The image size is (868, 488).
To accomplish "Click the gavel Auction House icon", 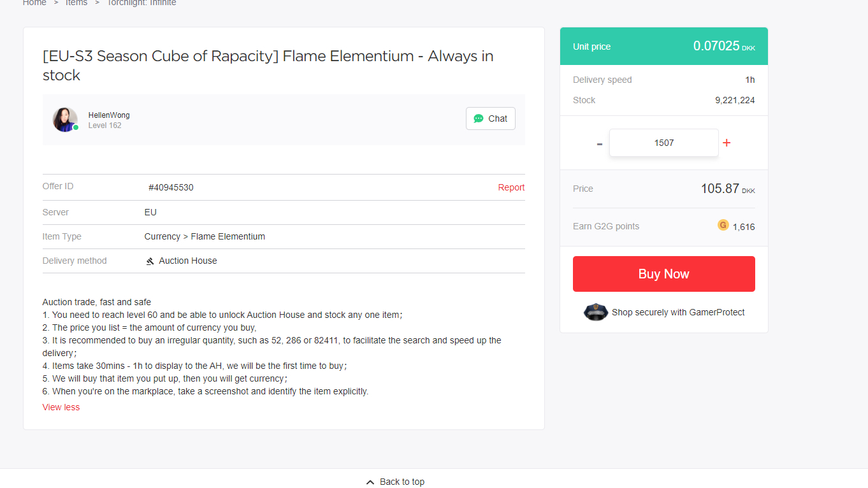I will [x=150, y=261].
